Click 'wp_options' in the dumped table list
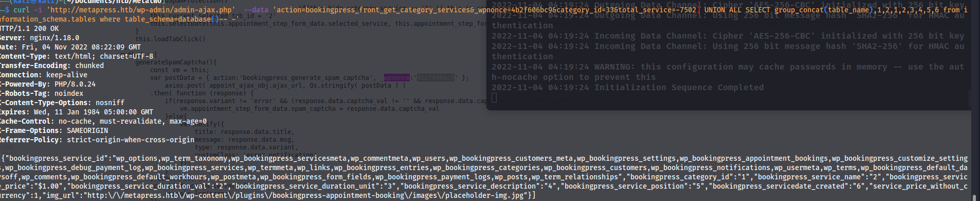The width and height of the screenshot is (980, 201). (137, 158)
